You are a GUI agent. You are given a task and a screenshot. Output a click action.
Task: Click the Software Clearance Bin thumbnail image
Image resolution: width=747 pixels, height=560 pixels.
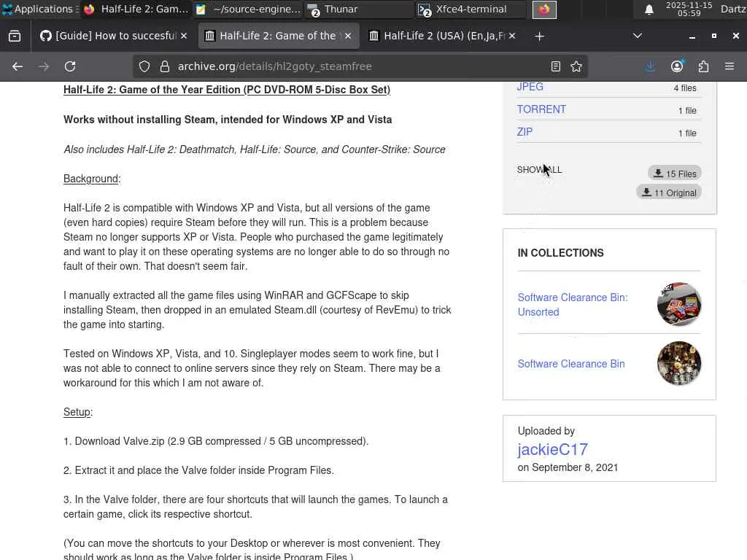[x=679, y=363]
